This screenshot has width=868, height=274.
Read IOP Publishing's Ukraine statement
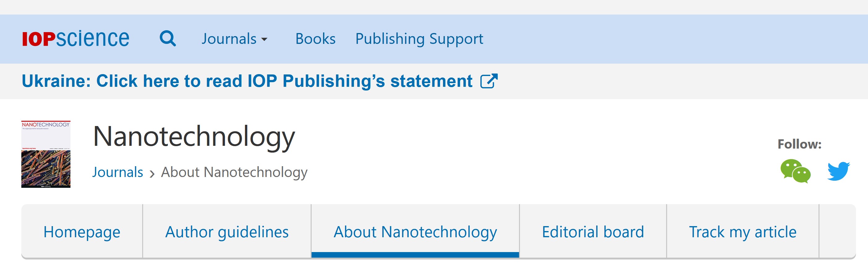tap(247, 81)
